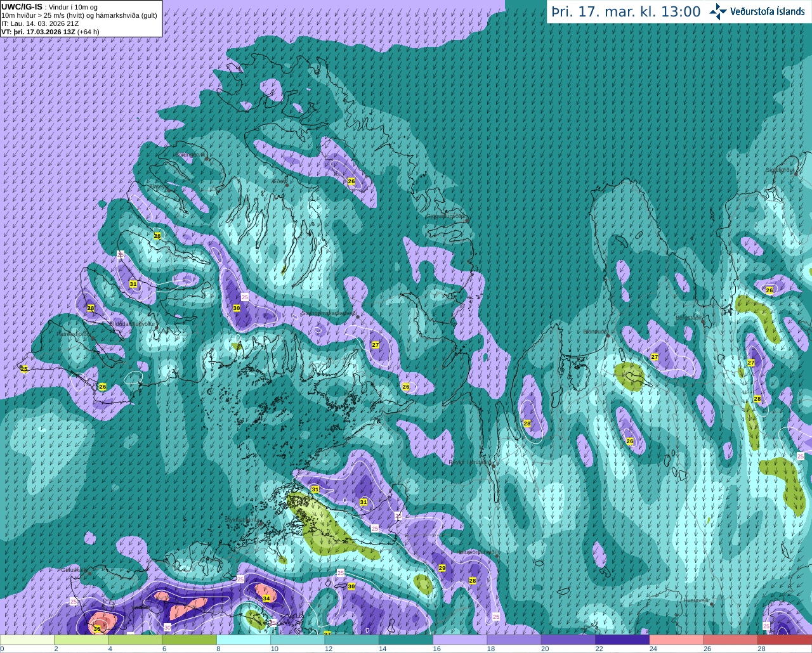This screenshot has height=653, width=812.
Task: Select the 16–18 m/s lavender legend swatch
Action: 460,640
